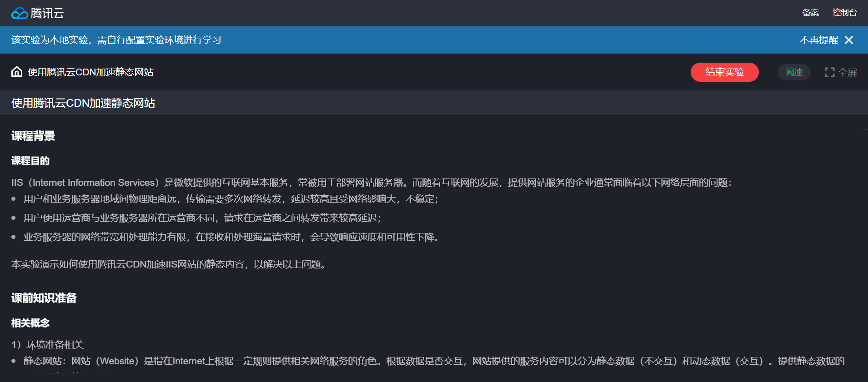Click sentence 本实验演示如何使用腾讯云CDN

click(169, 264)
